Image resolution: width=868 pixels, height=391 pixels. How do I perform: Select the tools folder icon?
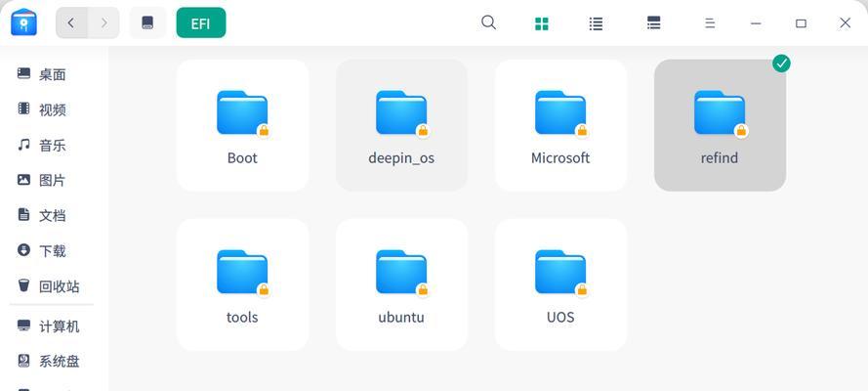click(242, 273)
